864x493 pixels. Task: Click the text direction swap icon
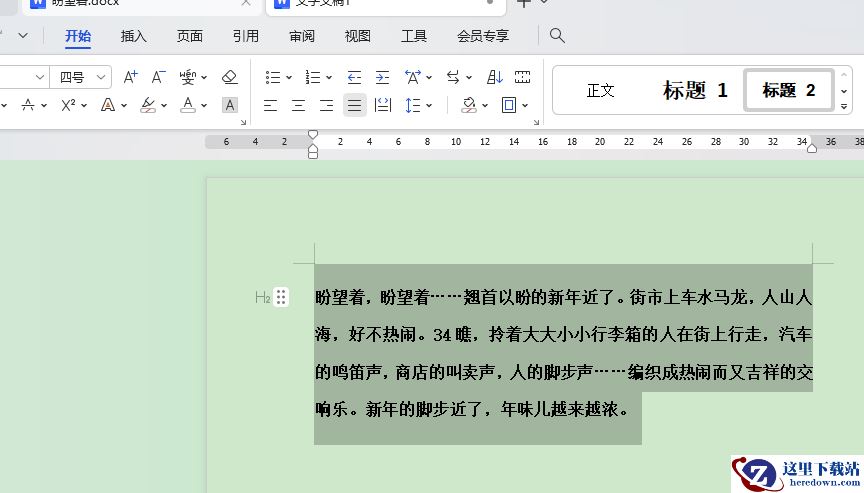[453, 77]
